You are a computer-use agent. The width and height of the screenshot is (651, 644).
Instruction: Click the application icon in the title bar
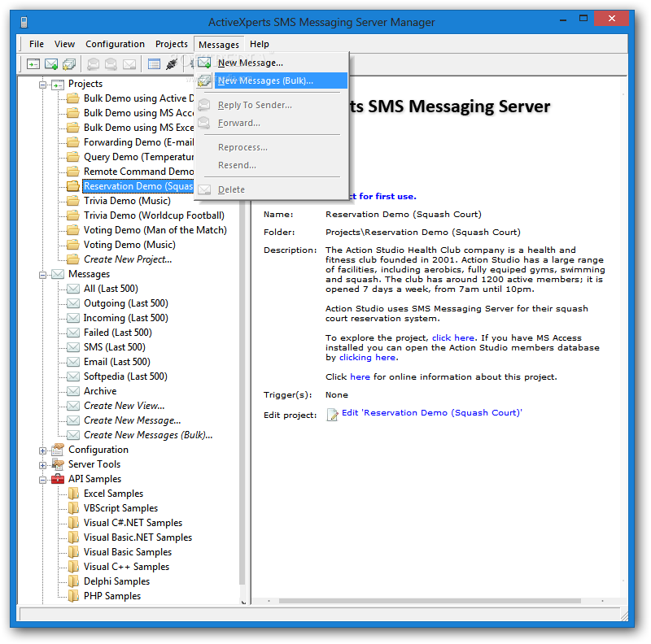pos(24,22)
